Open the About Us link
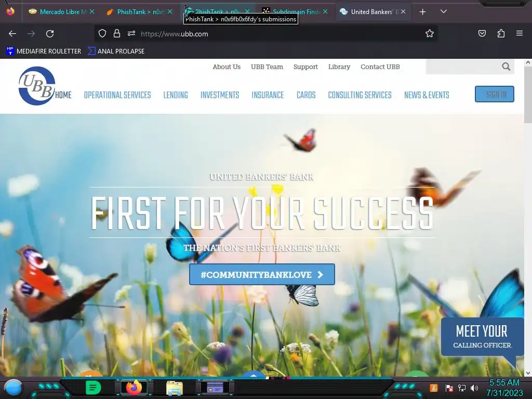This screenshot has width=532, height=399. click(x=227, y=67)
